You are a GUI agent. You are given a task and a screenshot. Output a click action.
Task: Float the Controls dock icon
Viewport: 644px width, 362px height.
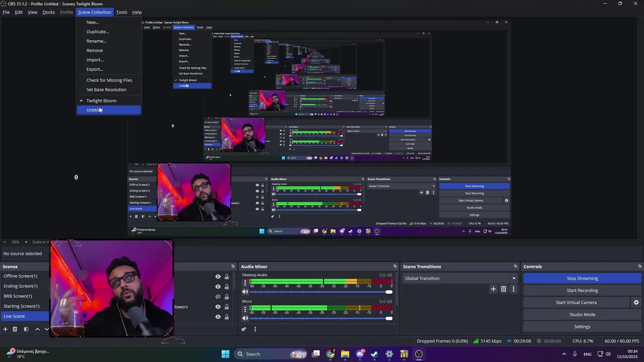[640, 266]
